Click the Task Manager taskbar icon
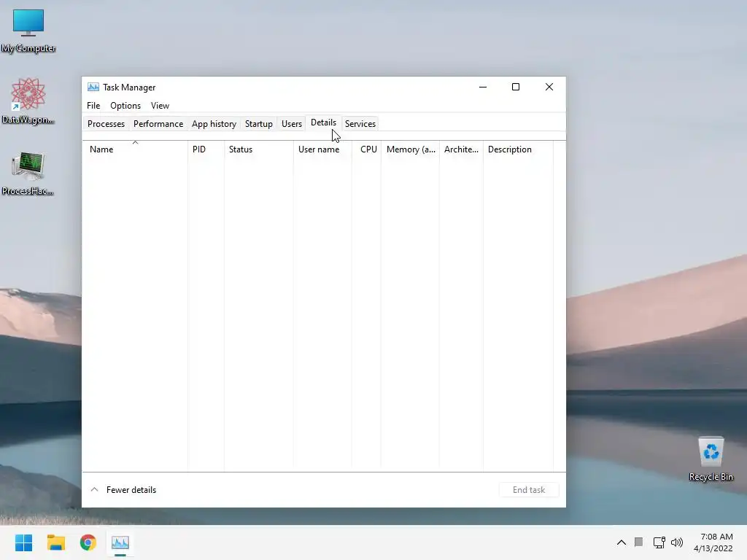Screen dimensions: 747x560 [120, 542]
